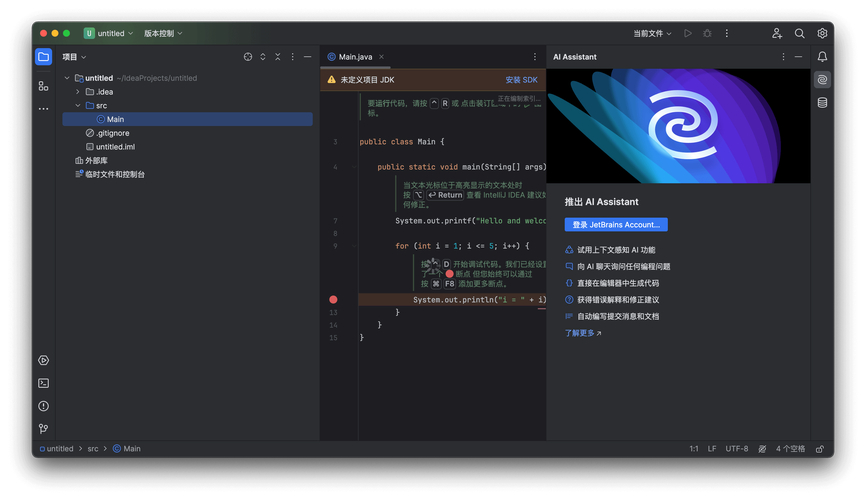Open Code With Me add-user icon

(x=777, y=33)
